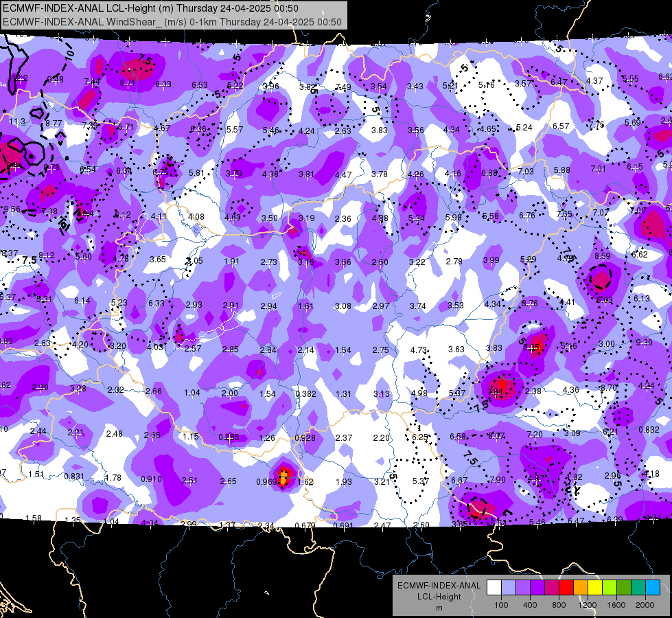
Task: Click the legend tick label '100'
Action: [501, 605]
